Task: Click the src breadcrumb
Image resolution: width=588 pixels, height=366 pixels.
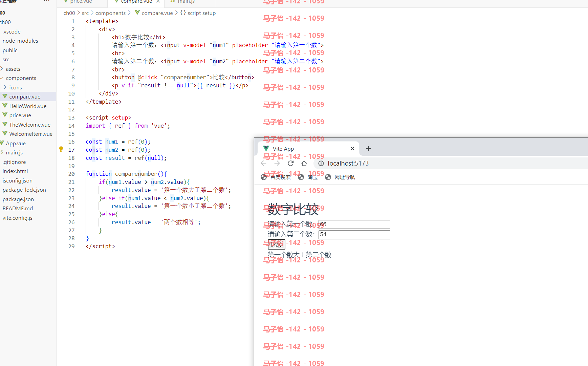Action: pos(85,13)
